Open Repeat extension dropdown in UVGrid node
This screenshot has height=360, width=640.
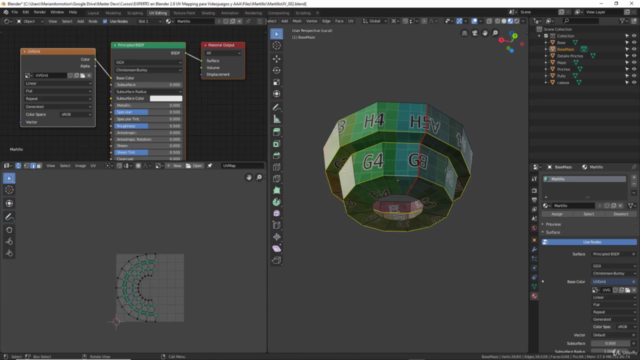click(x=58, y=99)
